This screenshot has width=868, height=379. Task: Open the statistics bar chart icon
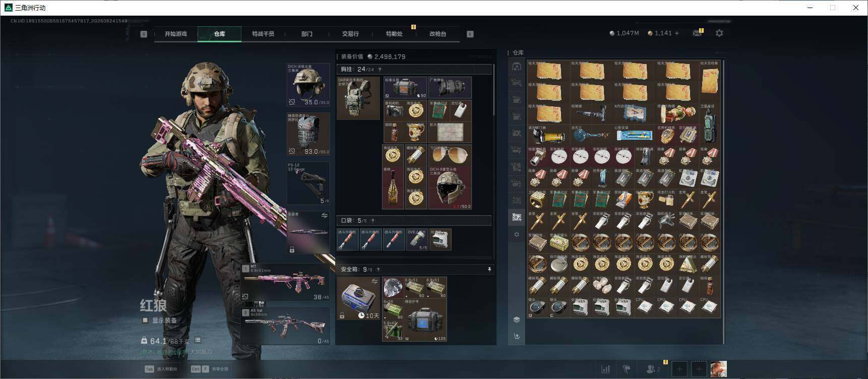pos(605,369)
